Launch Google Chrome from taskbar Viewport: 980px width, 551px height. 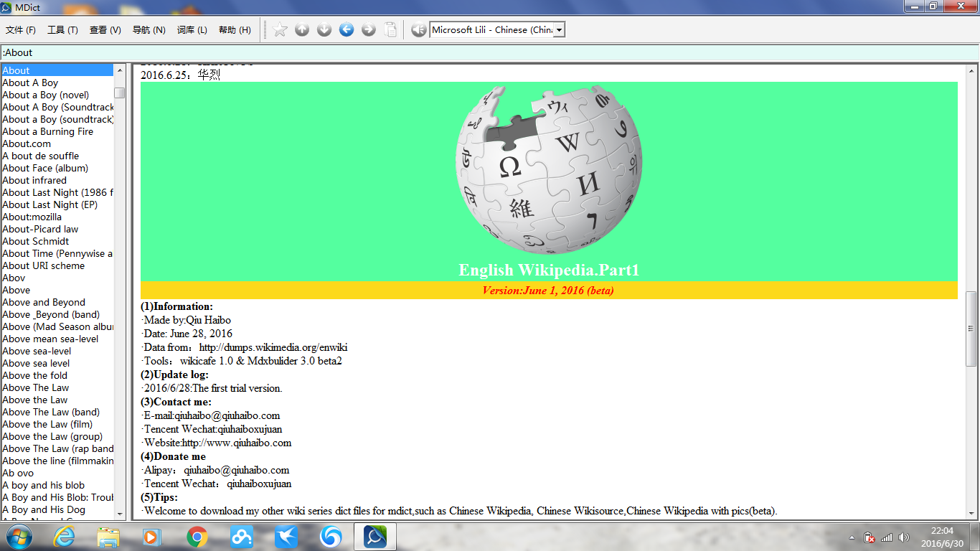click(x=197, y=537)
